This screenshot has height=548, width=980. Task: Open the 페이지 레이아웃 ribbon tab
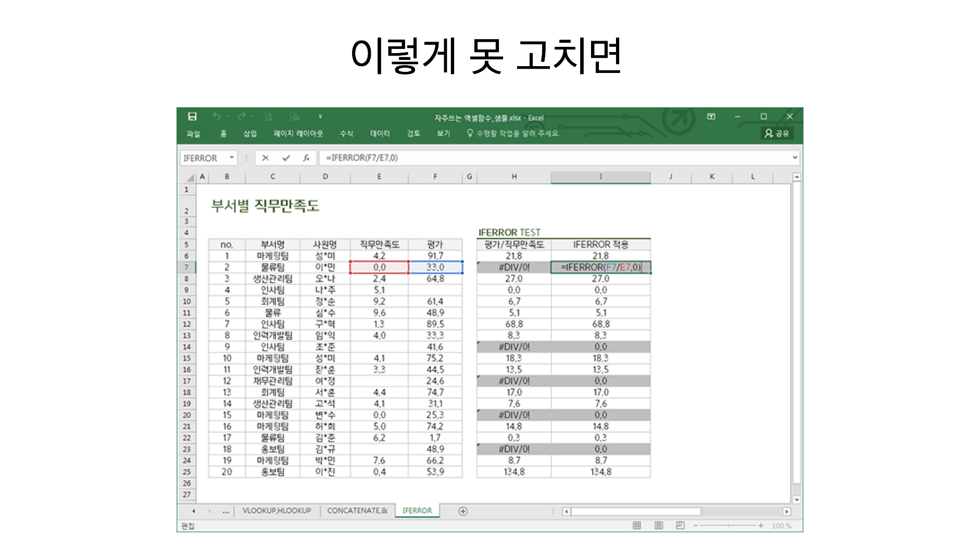pos(298,134)
